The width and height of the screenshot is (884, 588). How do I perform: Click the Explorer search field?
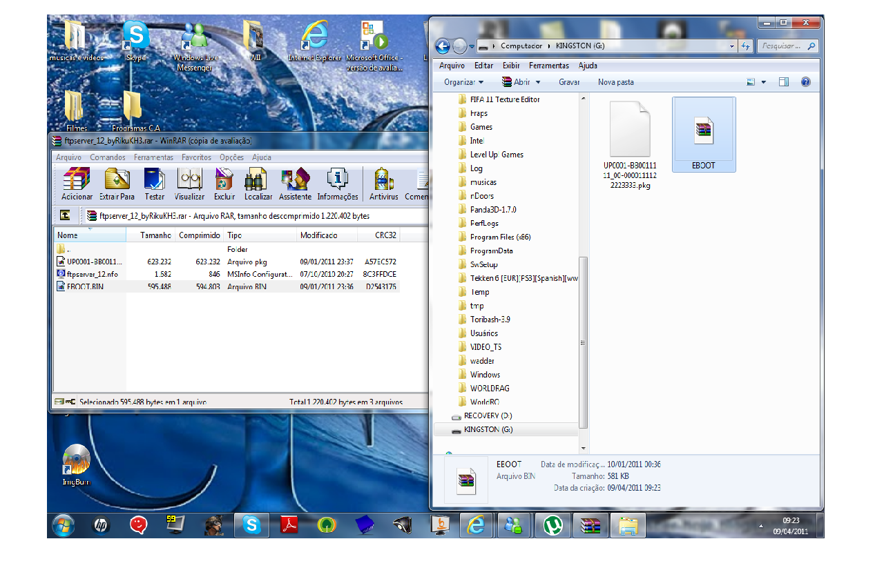tap(787, 46)
